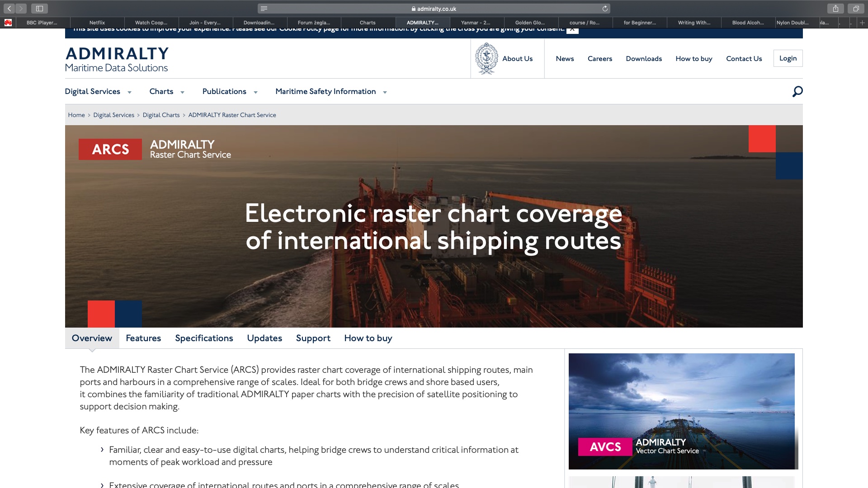868x488 pixels.
Task: Click the hero headline Electronic raster chart coverage
Action: click(434, 227)
